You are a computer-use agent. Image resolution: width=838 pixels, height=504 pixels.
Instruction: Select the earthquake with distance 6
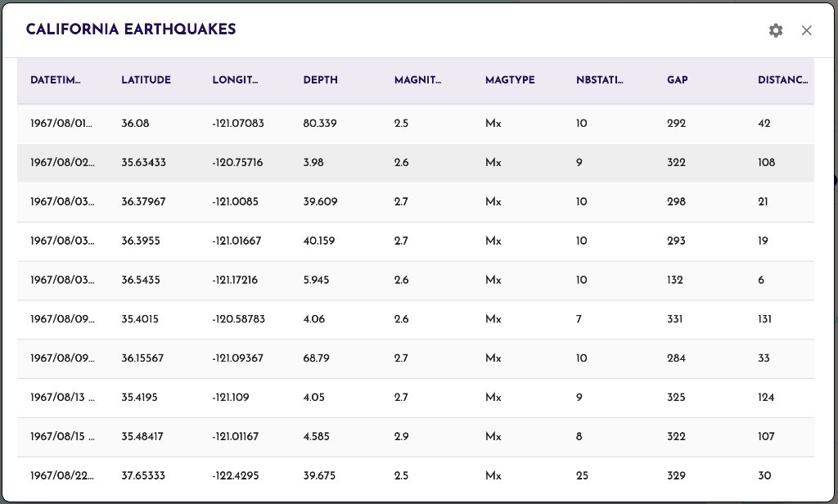(x=327, y=280)
